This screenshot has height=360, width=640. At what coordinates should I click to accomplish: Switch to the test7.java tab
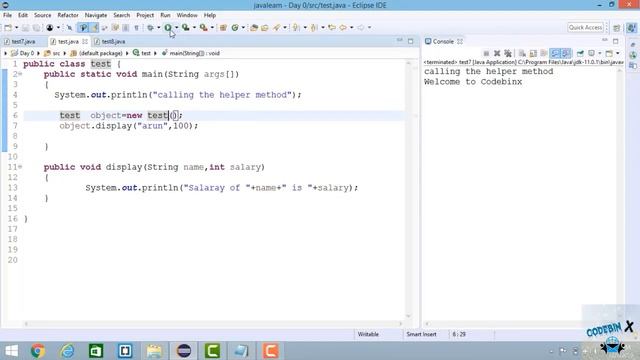pyautogui.click(x=23, y=42)
